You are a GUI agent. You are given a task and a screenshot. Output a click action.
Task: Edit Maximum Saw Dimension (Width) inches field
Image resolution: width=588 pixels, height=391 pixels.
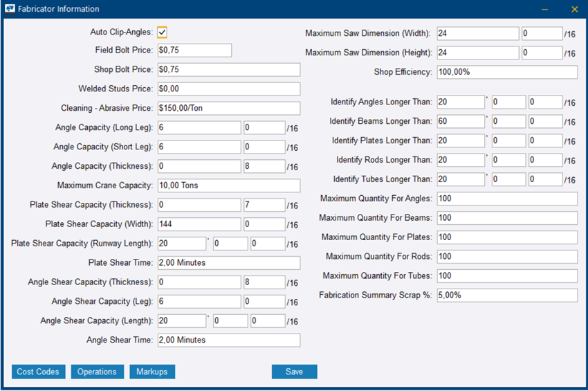[x=477, y=34]
